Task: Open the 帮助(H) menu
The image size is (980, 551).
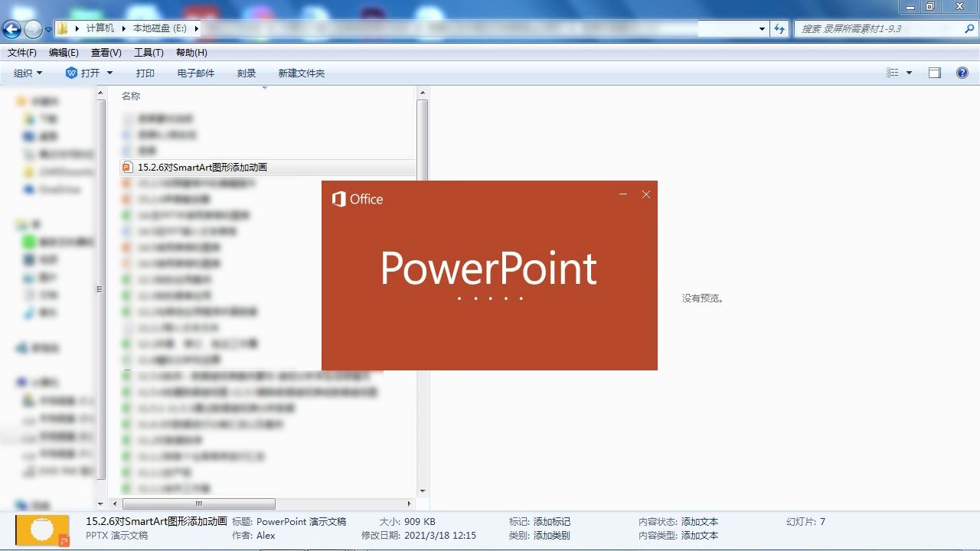Action: point(191,53)
